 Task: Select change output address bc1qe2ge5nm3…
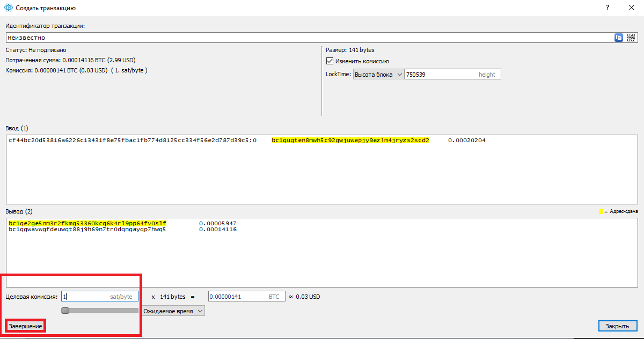pos(87,223)
